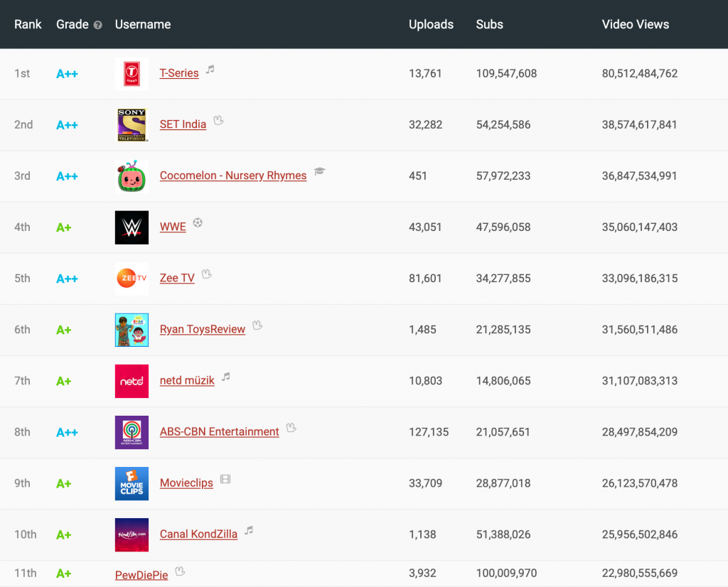Click the entertainment mask icon next to SET India
This screenshot has height=587, width=728.
click(218, 121)
